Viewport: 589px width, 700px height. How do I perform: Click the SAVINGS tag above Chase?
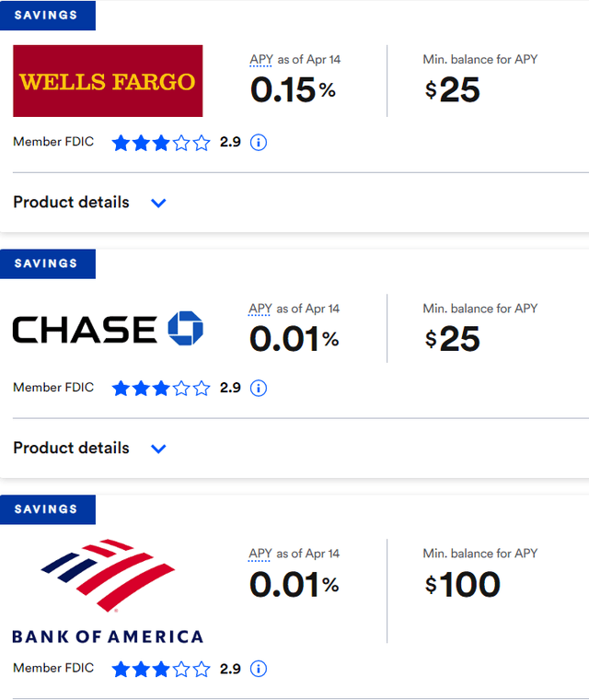point(47,262)
